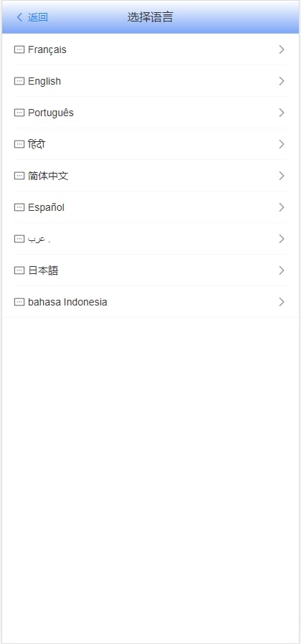Click the 选择语言 page title

(x=150, y=17)
